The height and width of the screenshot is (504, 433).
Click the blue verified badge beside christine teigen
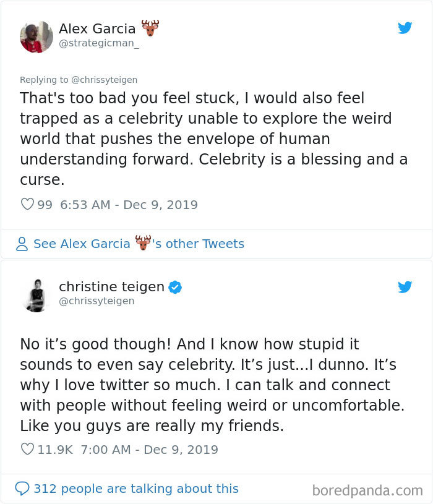pos(176,286)
